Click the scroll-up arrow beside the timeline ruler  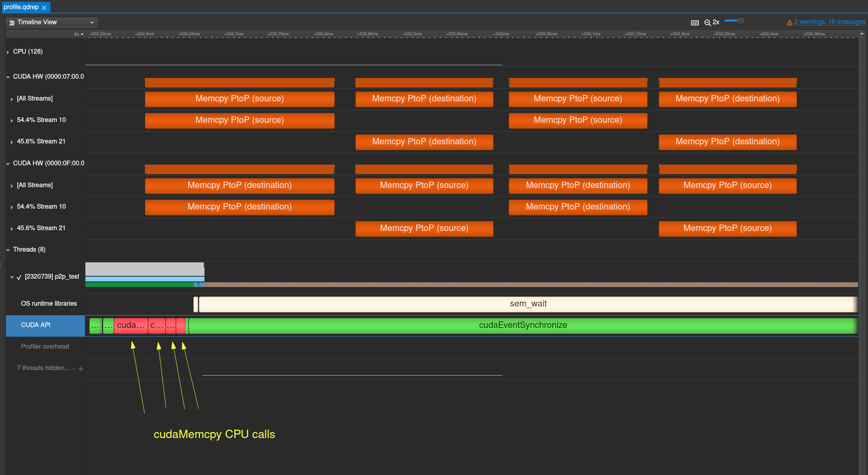[862, 34]
